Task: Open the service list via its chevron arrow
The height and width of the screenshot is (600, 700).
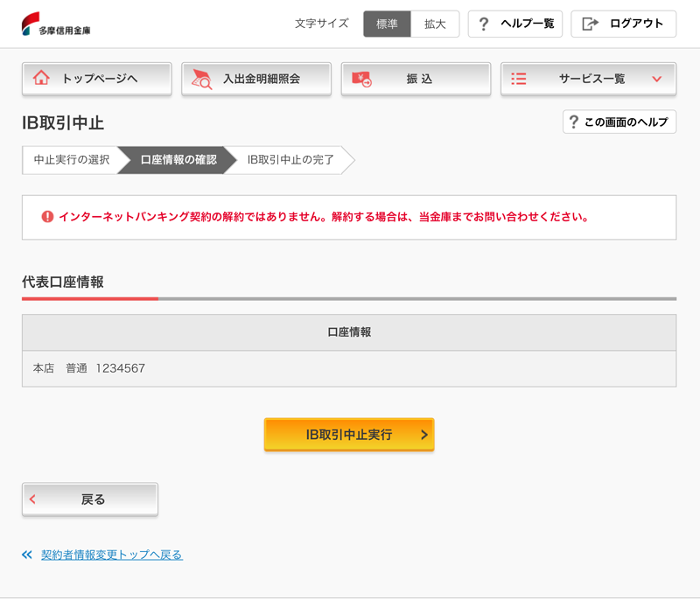Action: click(x=656, y=78)
